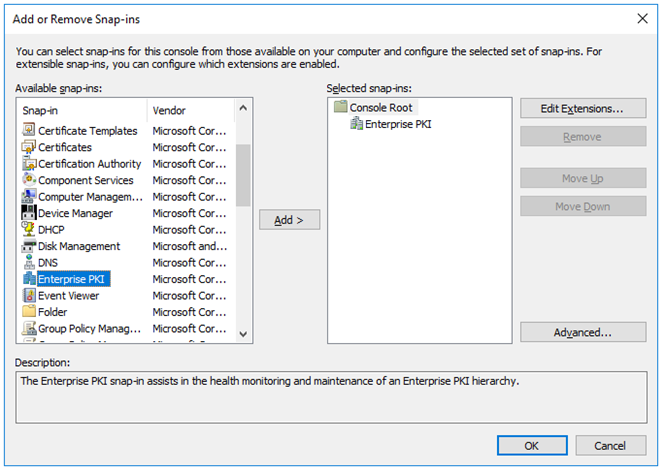Click the scroll down arrow of snap-in list
664x472 pixels.
pos(243,334)
